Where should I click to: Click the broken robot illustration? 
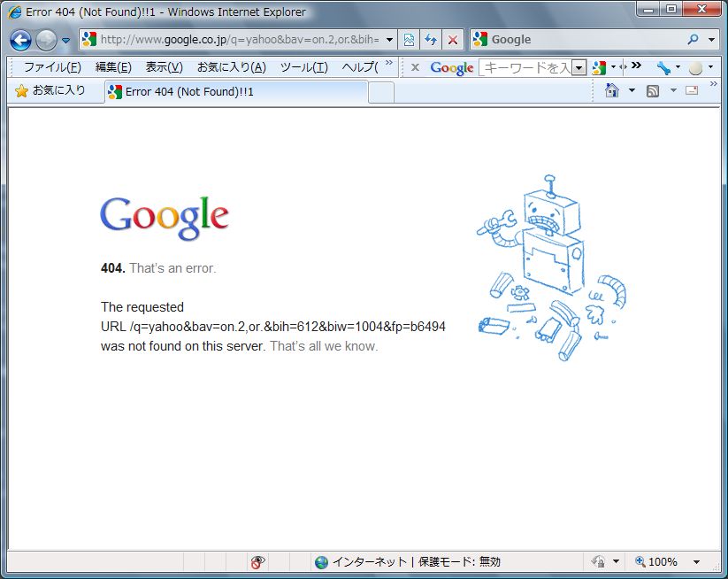(x=551, y=267)
